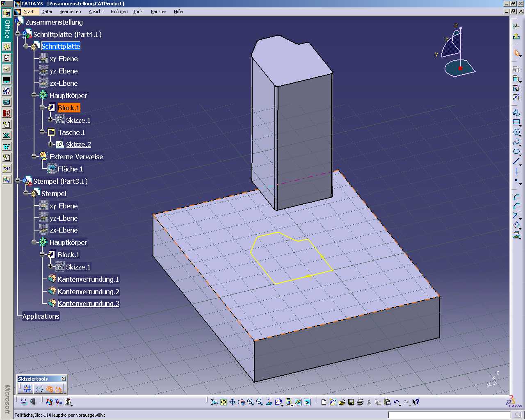Select the Pan view tool
Screen dimensions: 525x420
(x=232, y=402)
